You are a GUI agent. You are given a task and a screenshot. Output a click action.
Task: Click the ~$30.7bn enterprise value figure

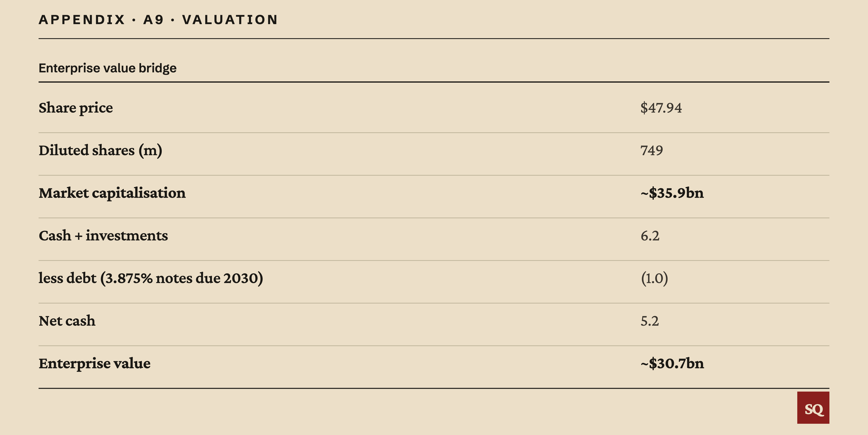672,363
